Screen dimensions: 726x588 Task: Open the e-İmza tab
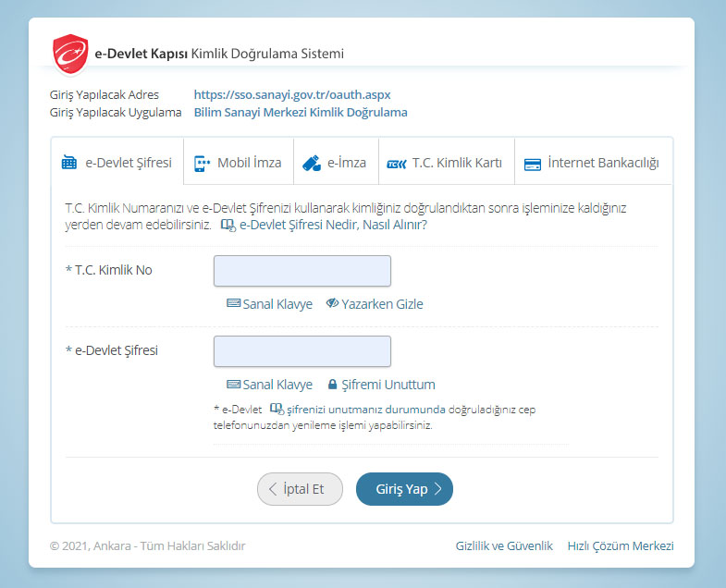pos(336,163)
